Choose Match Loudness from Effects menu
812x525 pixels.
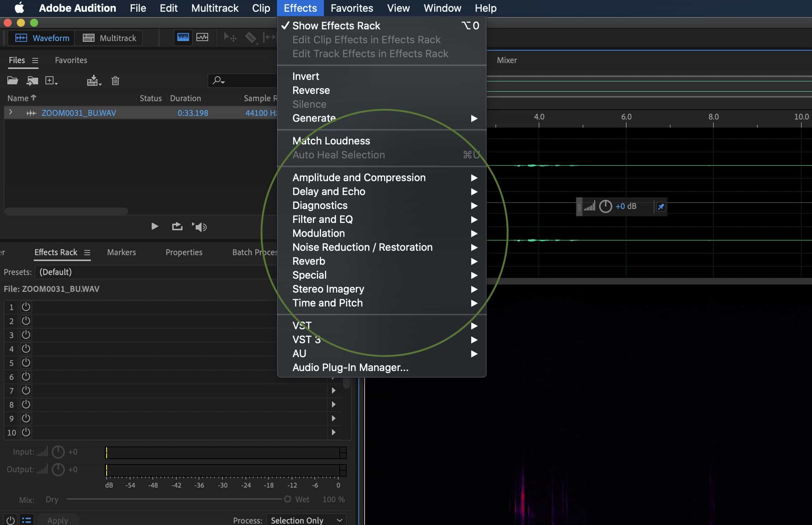click(x=381, y=141)
